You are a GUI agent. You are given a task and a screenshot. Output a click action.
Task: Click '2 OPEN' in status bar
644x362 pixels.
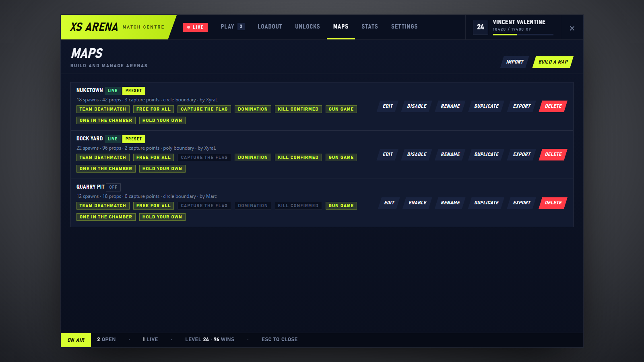pyautogui.click(x=106, y=339)
